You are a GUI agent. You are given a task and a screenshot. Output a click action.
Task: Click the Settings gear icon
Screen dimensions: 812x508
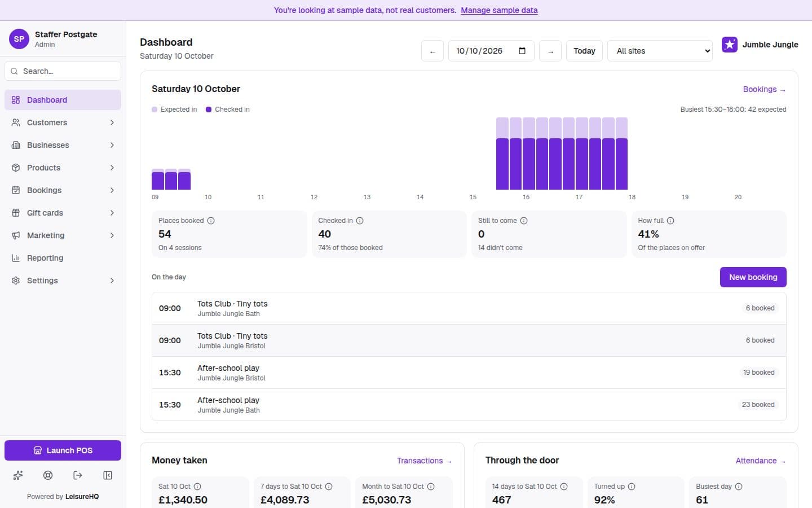[x=16, y=281]
